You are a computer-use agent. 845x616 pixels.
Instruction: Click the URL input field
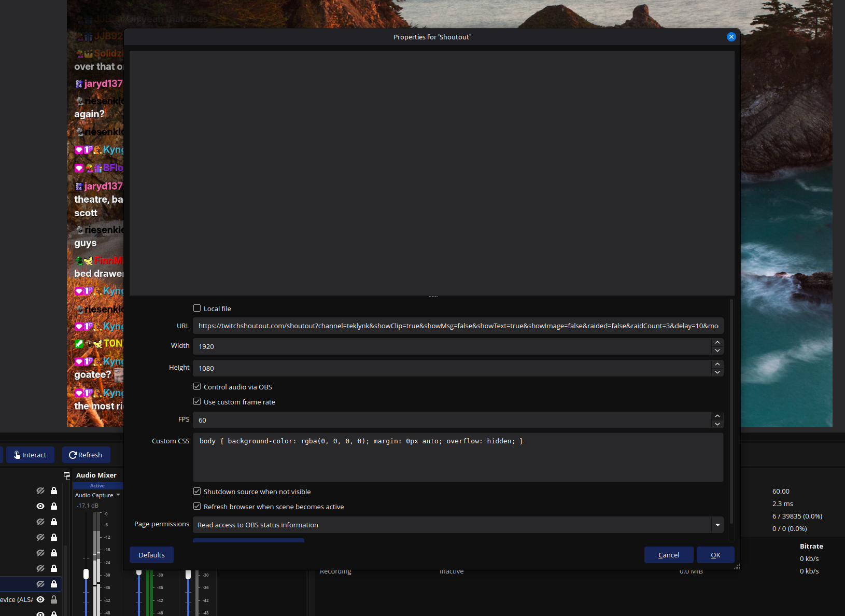coord(458,326)
